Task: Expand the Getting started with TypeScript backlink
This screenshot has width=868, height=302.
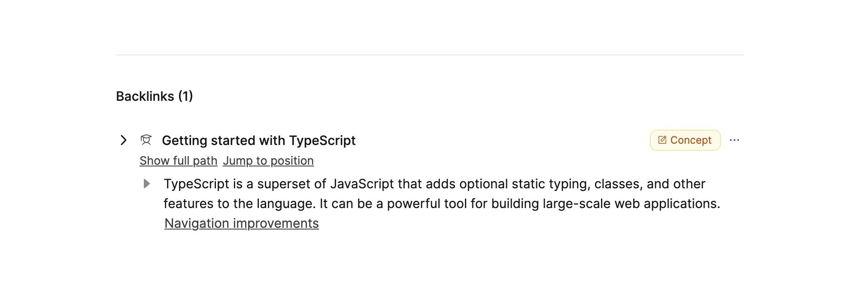Action: [x=123, y=140]
